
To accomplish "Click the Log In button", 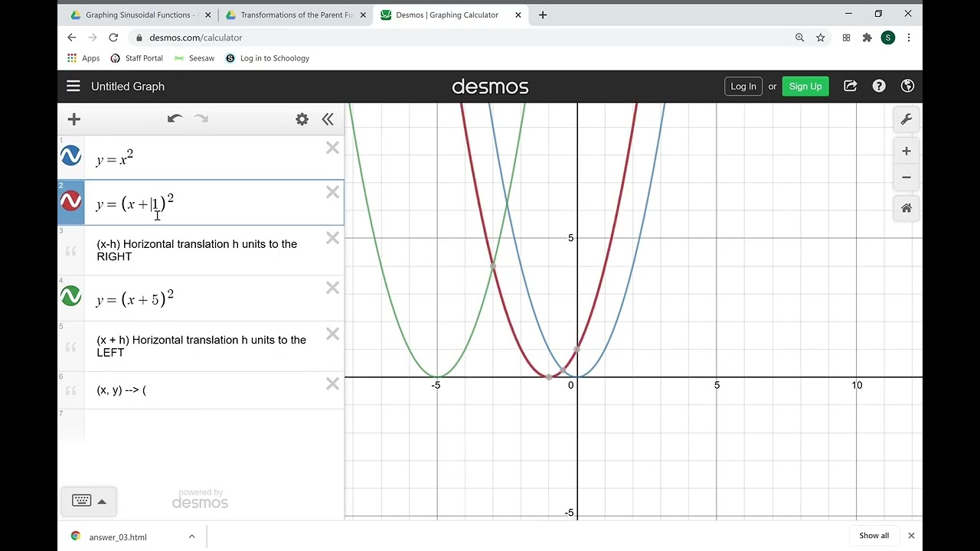I will pyautogui.click(x=743, y=86).
